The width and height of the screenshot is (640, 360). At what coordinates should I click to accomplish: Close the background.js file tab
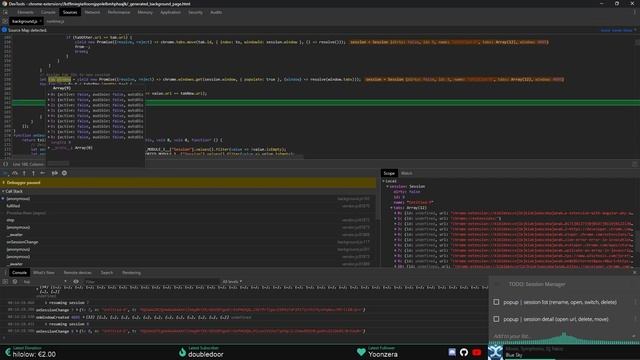tap(40, 21)
